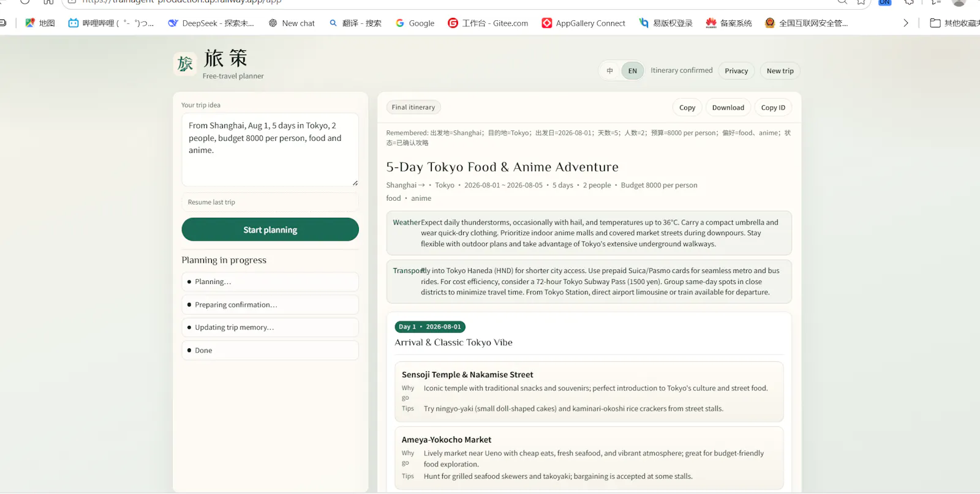Copy the final itinerary
The width and height of the screenshot is (980, 494).
pyautogui.click(x=687, y=108)
